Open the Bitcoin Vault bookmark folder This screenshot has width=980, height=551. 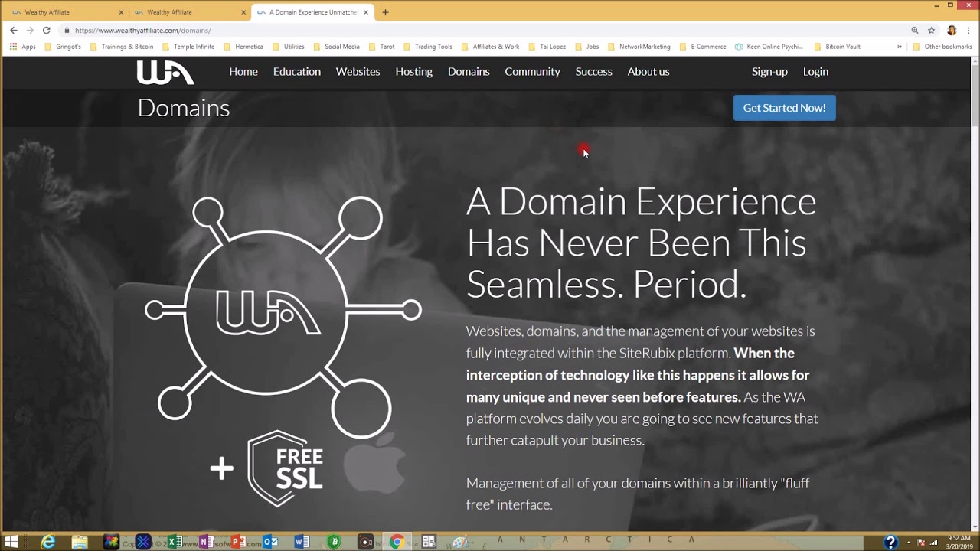click(x=837, y=47)
